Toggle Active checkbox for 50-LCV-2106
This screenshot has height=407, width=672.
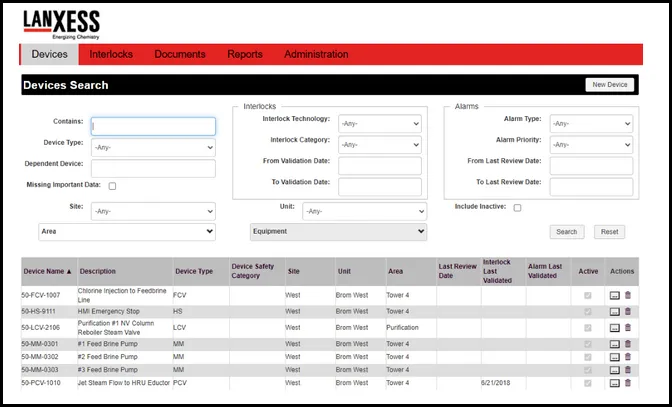[x=588, y=328]
